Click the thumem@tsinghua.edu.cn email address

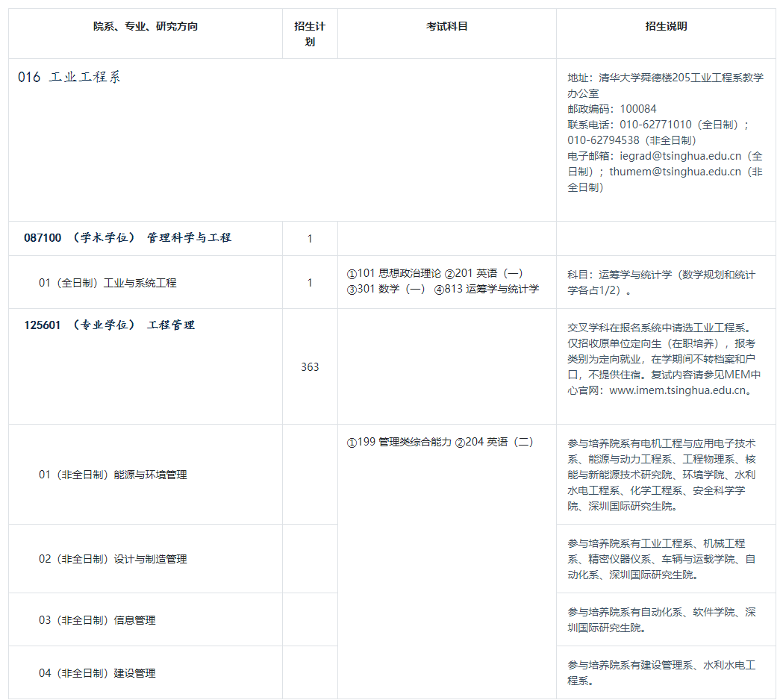tap(675, 172)
